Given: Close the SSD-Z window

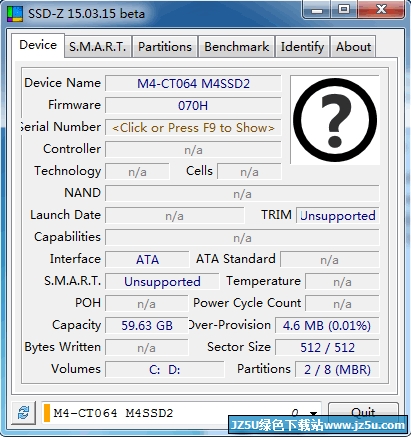Looking at the screenshot, I should tap(381, 10).
